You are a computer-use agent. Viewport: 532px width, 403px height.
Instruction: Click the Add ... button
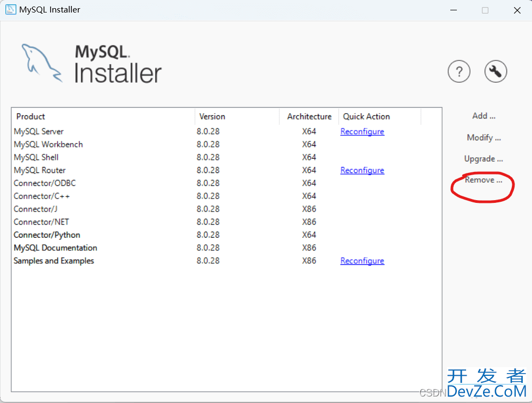[x=484, y=116]
